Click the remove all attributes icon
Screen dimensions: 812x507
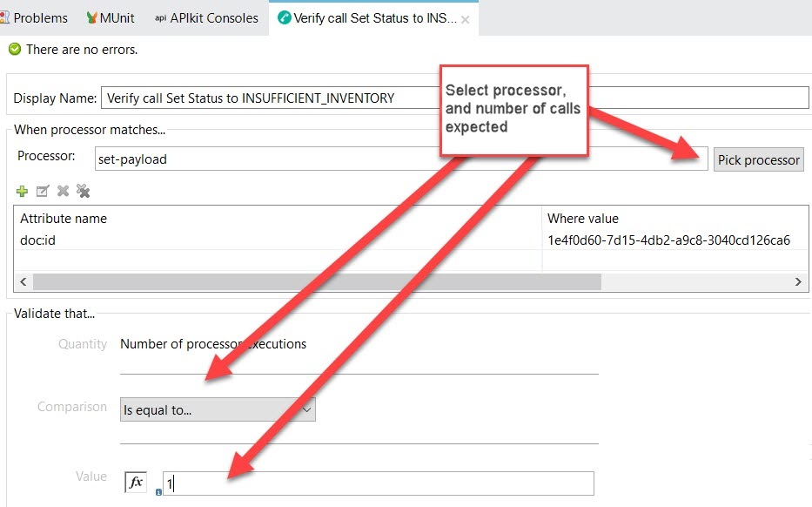[83, 191]
